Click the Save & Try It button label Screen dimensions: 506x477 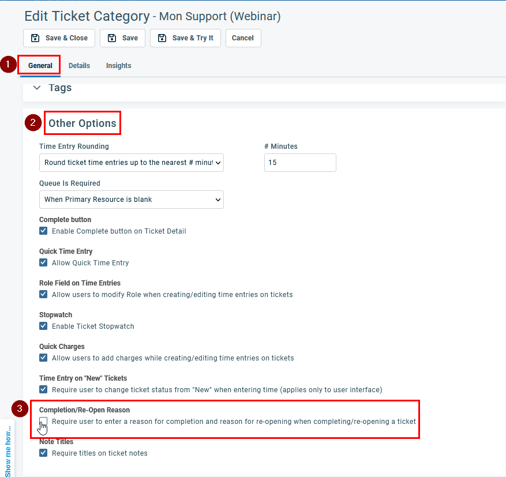pos(193,38)
